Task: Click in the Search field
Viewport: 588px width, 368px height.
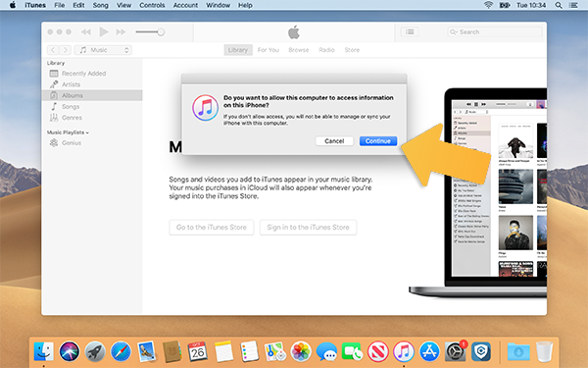Action: pos(495,32)
